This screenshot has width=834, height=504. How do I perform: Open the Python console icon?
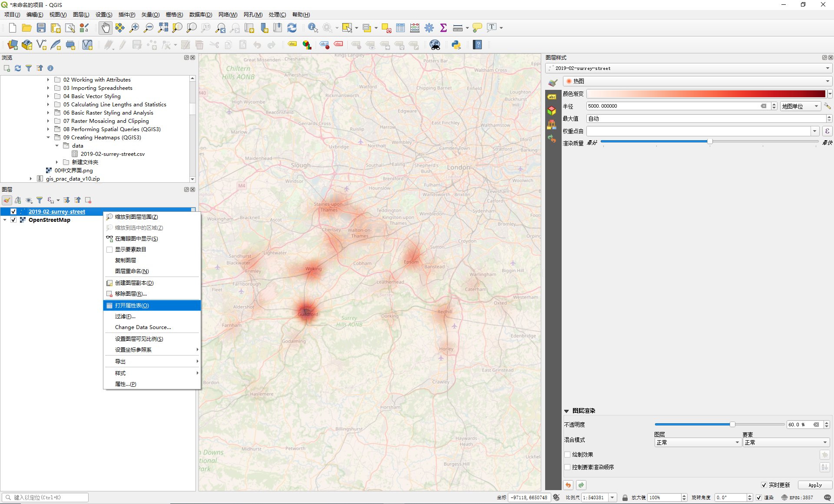(x=456, y=45)
